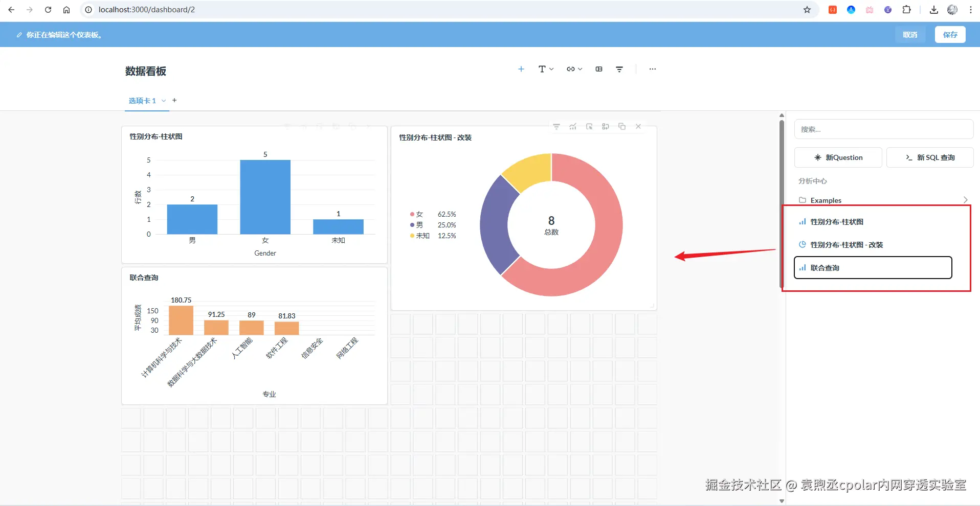Open the browser three-dot menu

[971, 10]
